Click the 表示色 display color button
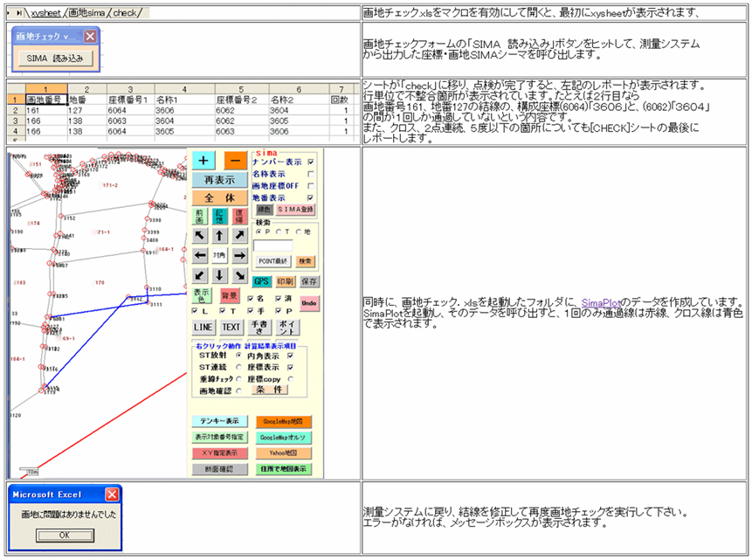Viewport: 752px width, 560px height. 202,296
